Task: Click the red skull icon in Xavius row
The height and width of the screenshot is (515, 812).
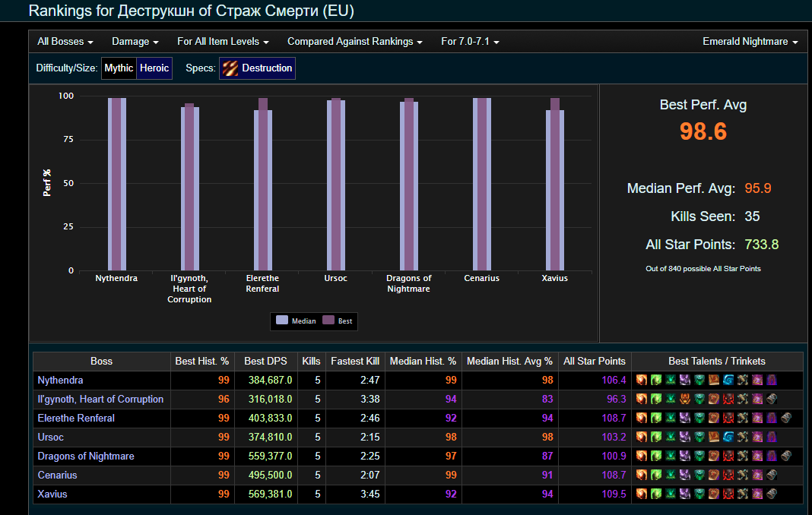Action: pyautogui.click(x=728, y=493)
